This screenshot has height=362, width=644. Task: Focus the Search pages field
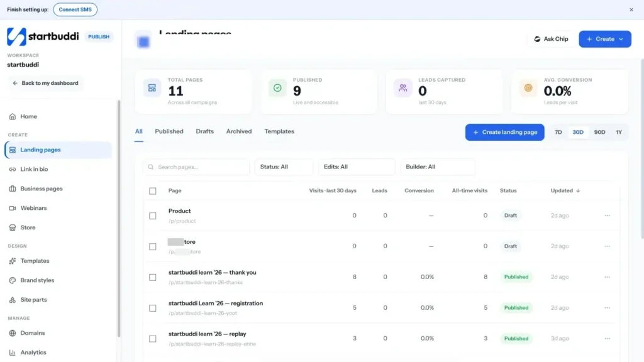click(x=196, y=167)
